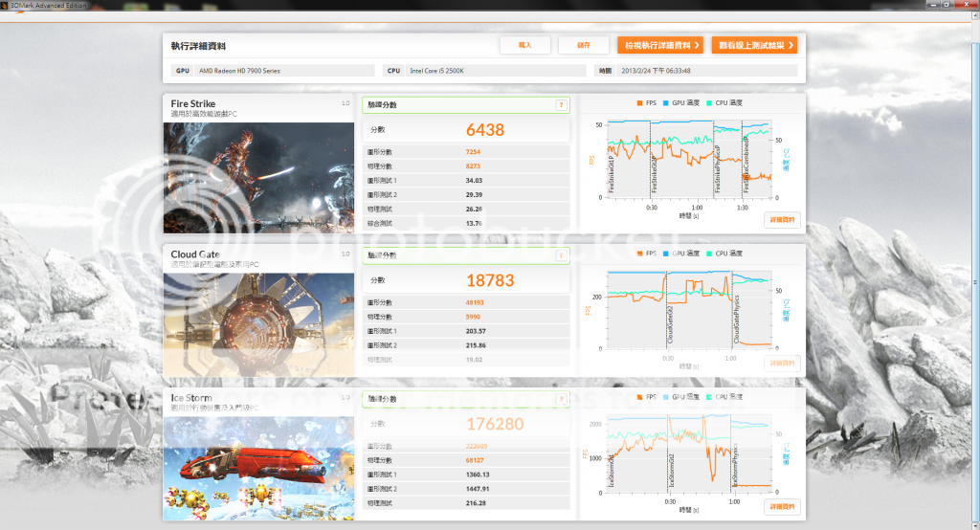The image size is (980, 530).
Task: Click the Cloud Gate FPS and temperature chart
Action: [x=689, y=310]
